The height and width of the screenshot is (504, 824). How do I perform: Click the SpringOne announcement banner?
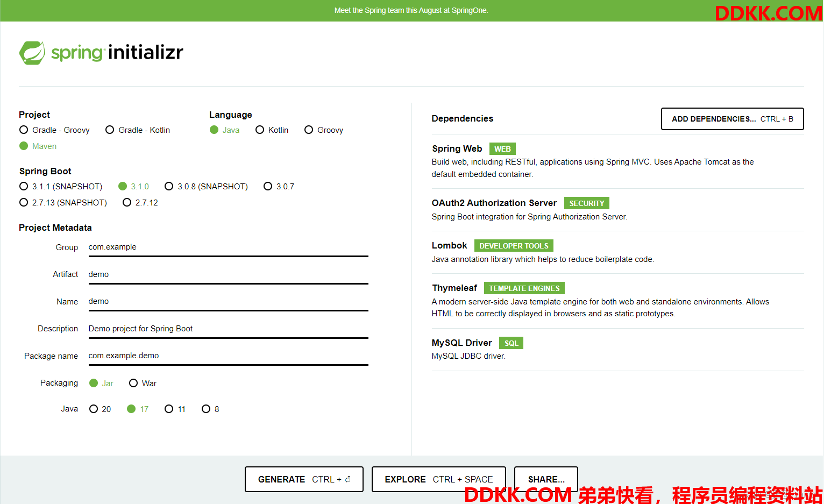point(411,10)
